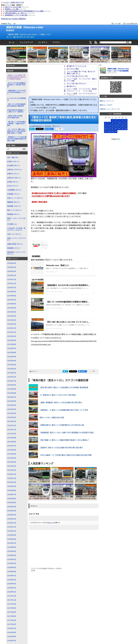Image resolution: width=138 pixels, height=644 pixels.
Task: Open the コンタクト navigation tab
Action: tap(43, 43)
